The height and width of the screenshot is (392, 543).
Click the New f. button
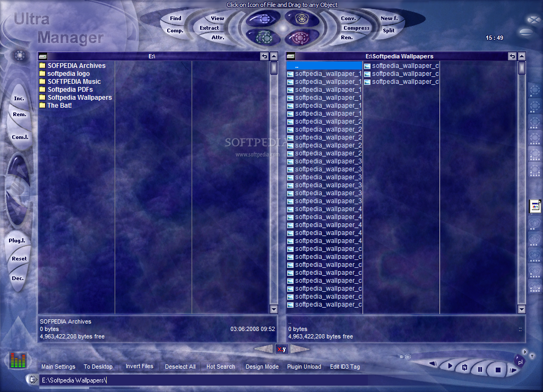[x=389, y=19]
